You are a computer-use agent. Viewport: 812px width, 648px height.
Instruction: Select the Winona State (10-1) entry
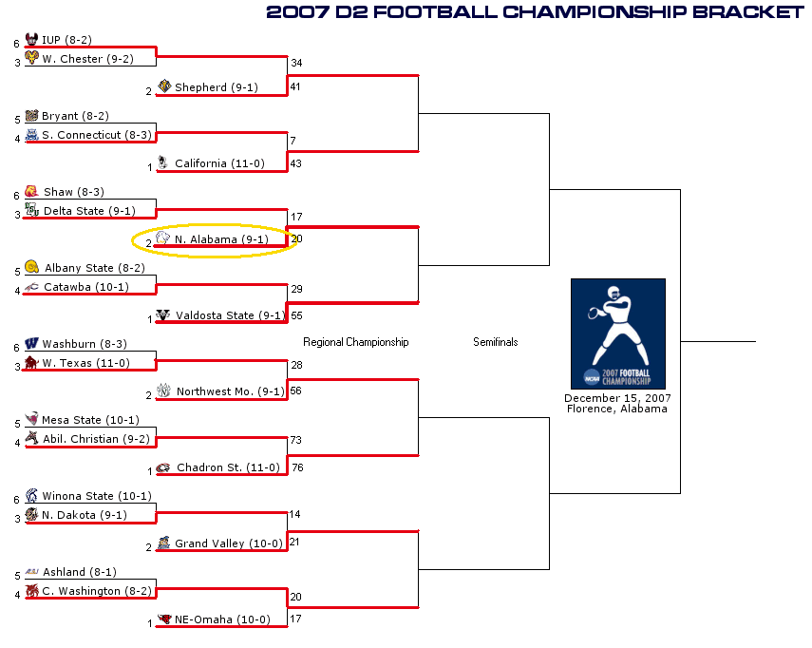point(96,496)
